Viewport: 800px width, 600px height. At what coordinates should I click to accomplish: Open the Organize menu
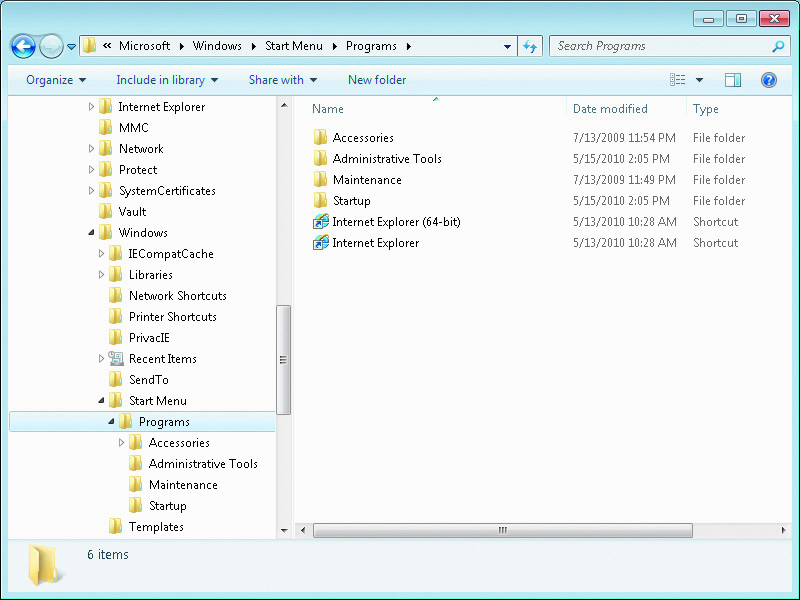[56, 80]
